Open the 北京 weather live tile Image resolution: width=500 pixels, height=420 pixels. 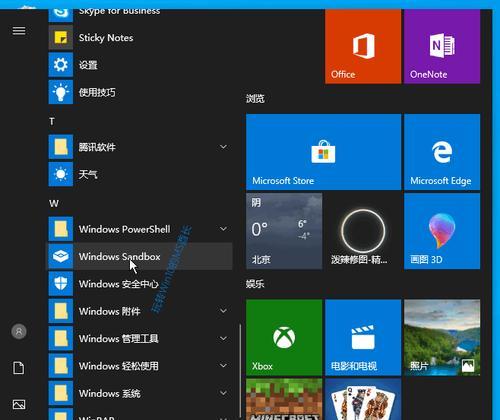click(284, 231)
